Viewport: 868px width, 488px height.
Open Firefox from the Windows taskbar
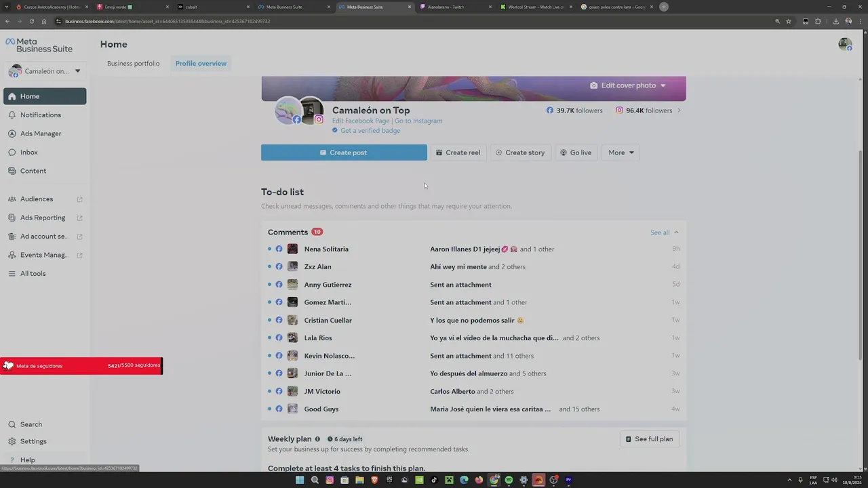[479, 480]
